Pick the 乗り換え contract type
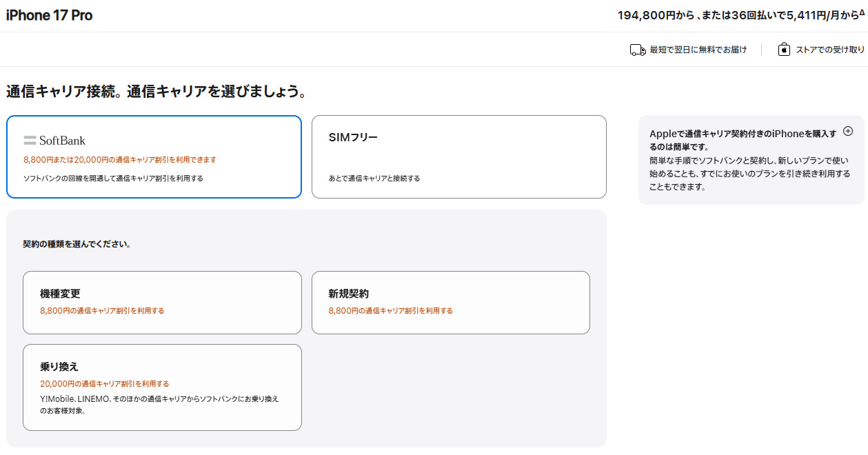The height and width of the screenshot is (455, 868). (x=162, y=387)
